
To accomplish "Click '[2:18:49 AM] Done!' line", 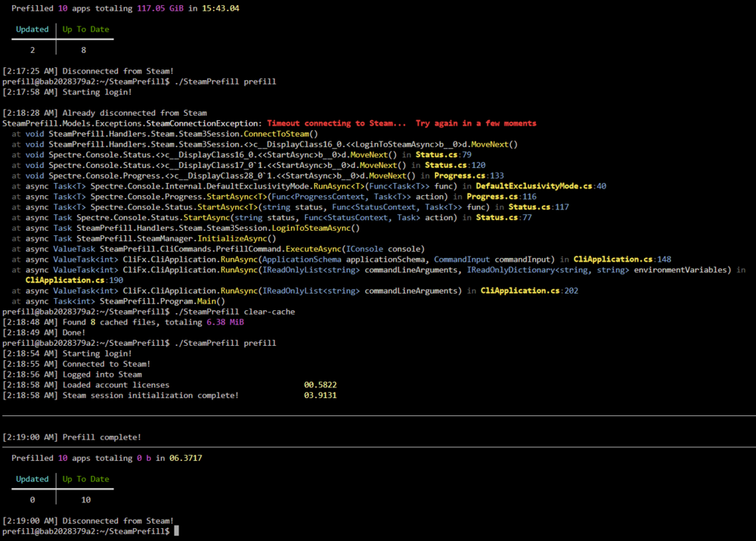I will tap(44, 332).
